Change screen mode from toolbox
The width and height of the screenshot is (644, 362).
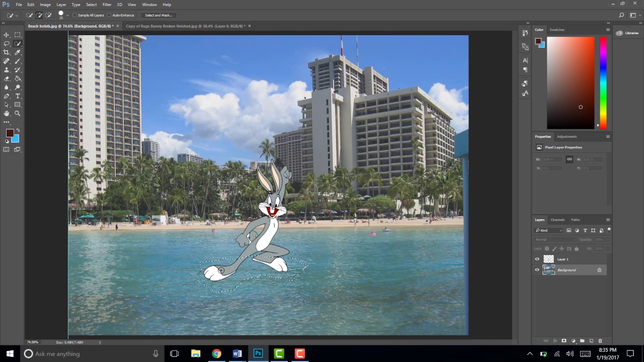pyautogui.click(x=18, y=149)
